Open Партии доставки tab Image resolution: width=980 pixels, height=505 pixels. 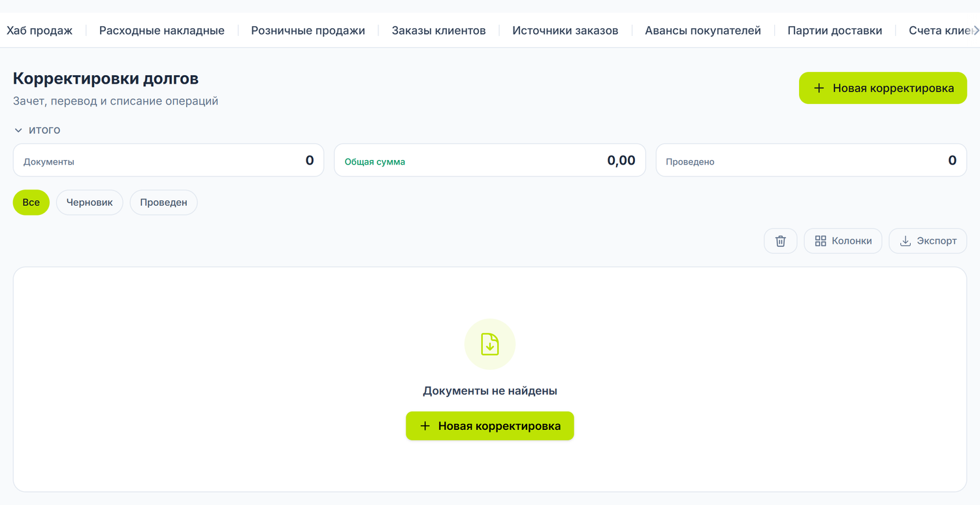click(x=835, y=31)
